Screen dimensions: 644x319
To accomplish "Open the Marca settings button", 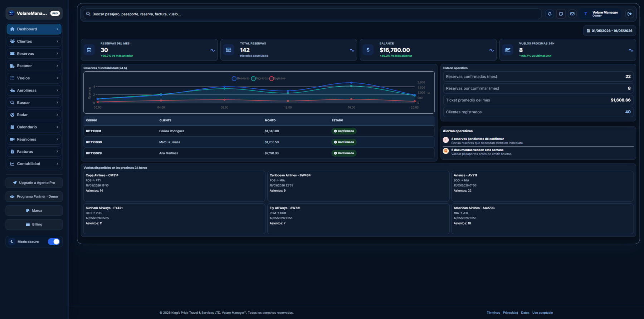I will pyautogui.click(x=34, y=211).
